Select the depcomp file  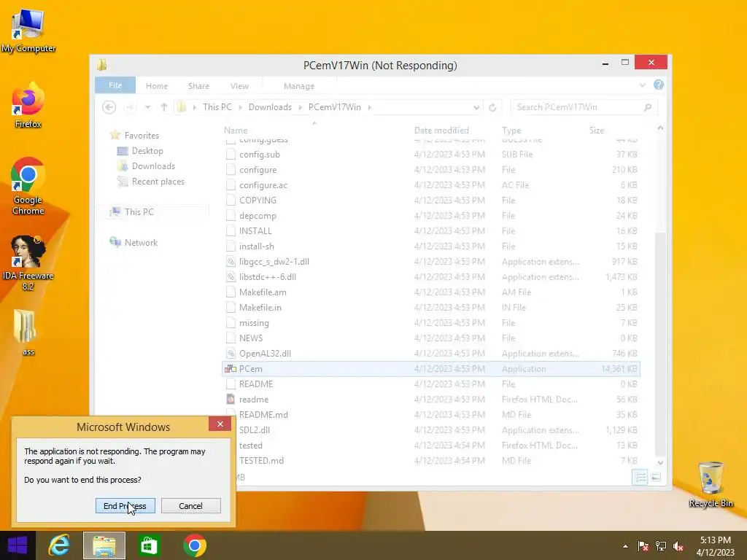(x=430, y=215)
